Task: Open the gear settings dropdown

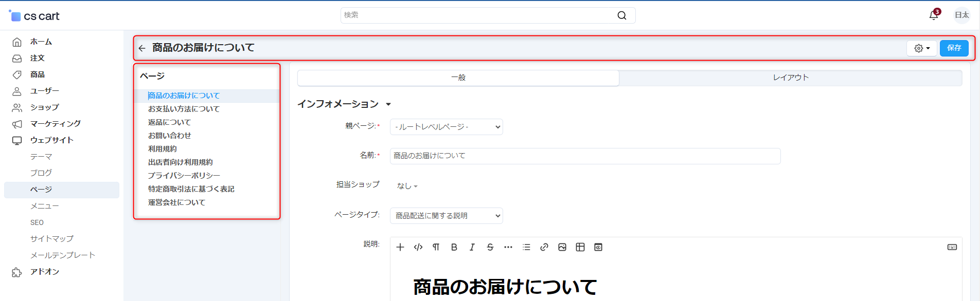Action: (x=921, y=48)
